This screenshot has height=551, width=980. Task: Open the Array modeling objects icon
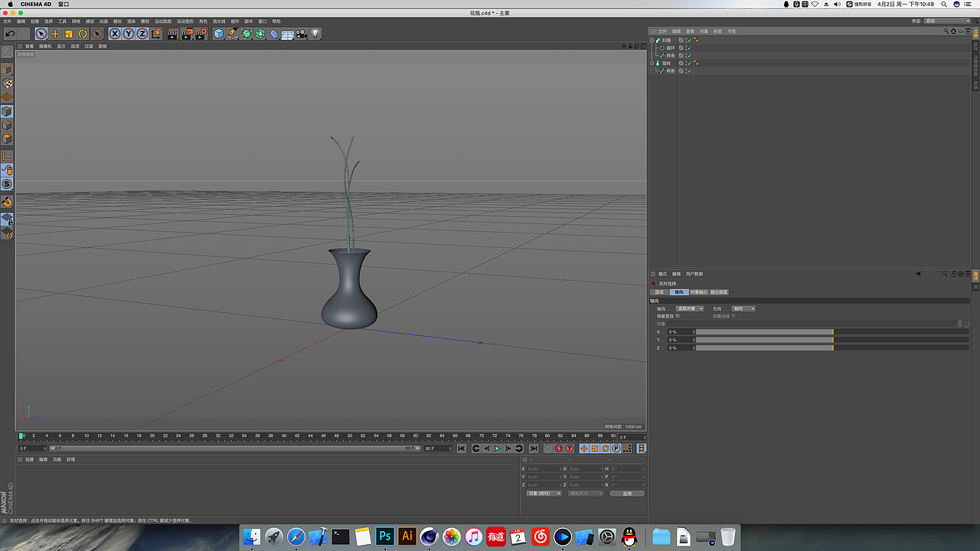pos(260,34)
